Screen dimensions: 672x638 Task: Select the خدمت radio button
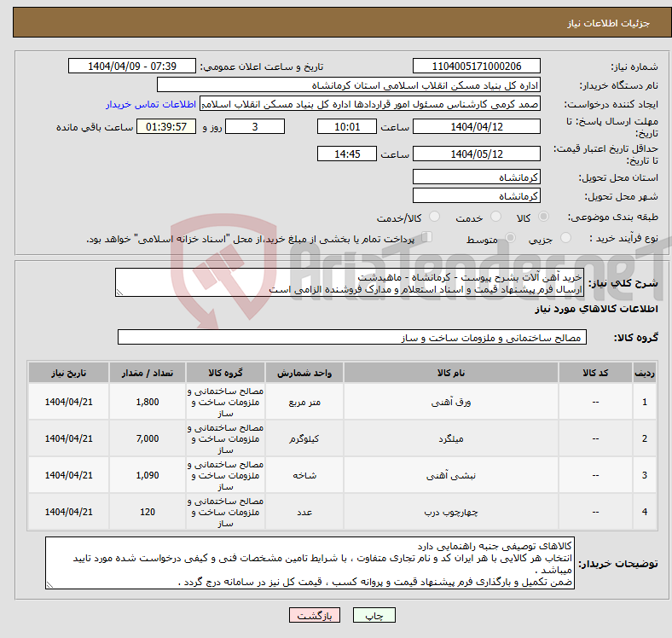click(x=495, y=217)
